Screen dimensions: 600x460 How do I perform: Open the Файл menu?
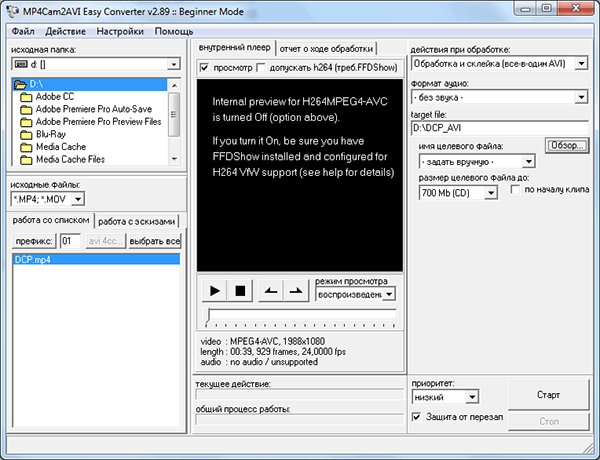23,31
